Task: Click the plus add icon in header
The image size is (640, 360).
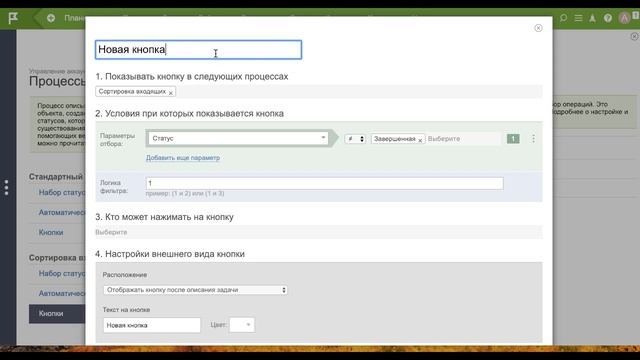Action: click(51, 18)
